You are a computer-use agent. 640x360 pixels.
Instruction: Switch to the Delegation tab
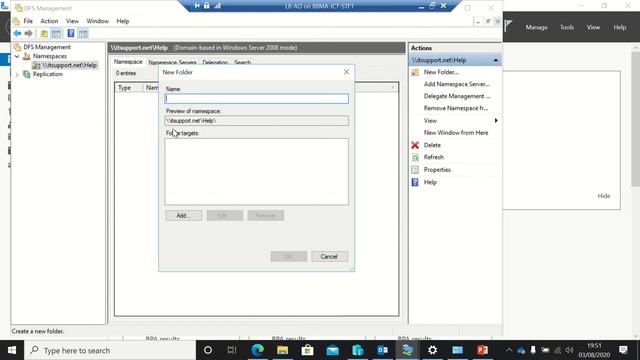click(215, 62)
